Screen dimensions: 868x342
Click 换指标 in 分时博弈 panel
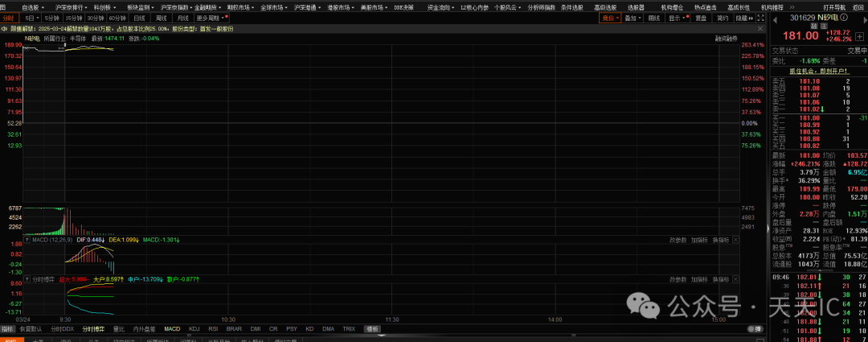(721, 280)
